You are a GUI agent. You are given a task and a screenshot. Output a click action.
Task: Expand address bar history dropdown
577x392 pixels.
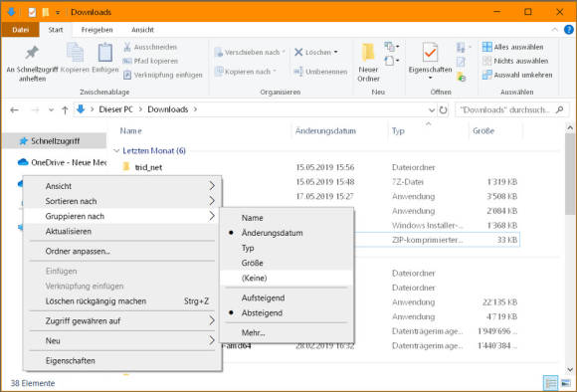432,109
